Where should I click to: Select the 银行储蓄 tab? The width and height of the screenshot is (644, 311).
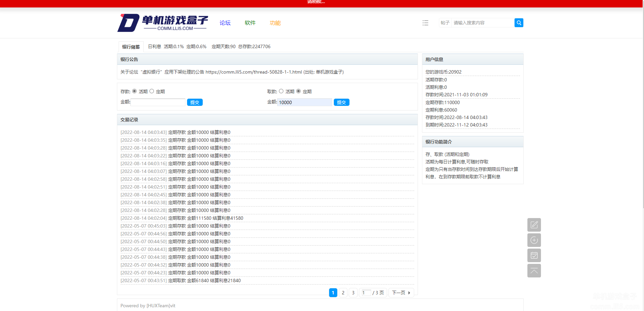(131, 47)
